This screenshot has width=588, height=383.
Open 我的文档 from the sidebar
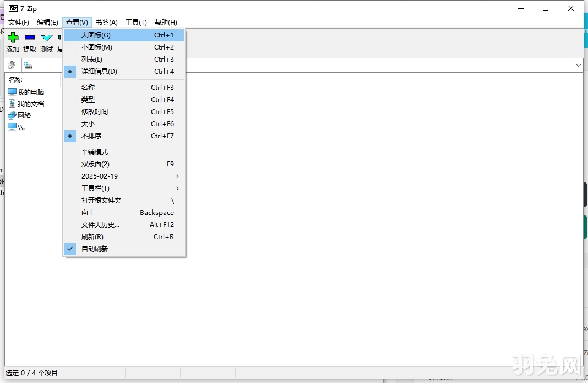coord(28,104)
